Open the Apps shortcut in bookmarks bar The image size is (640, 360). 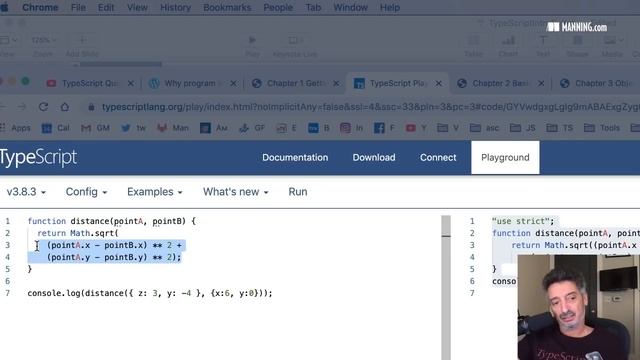[16, 128]
